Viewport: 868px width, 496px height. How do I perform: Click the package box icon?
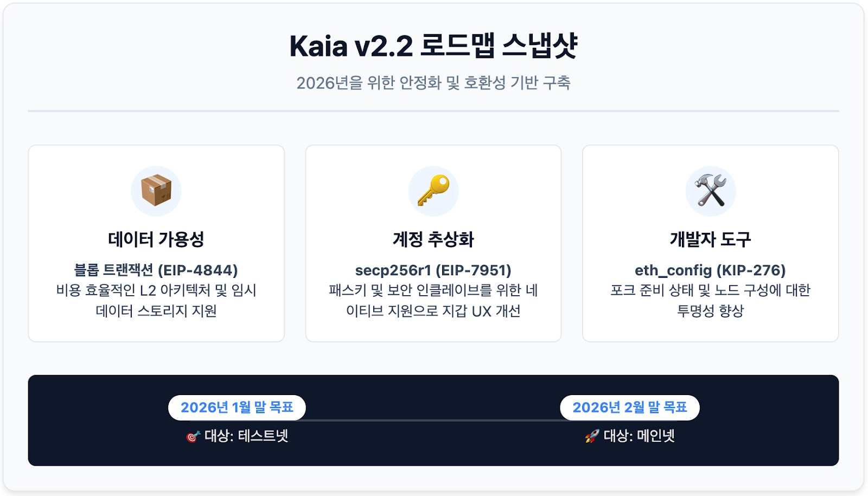click(x=156, y=191)
